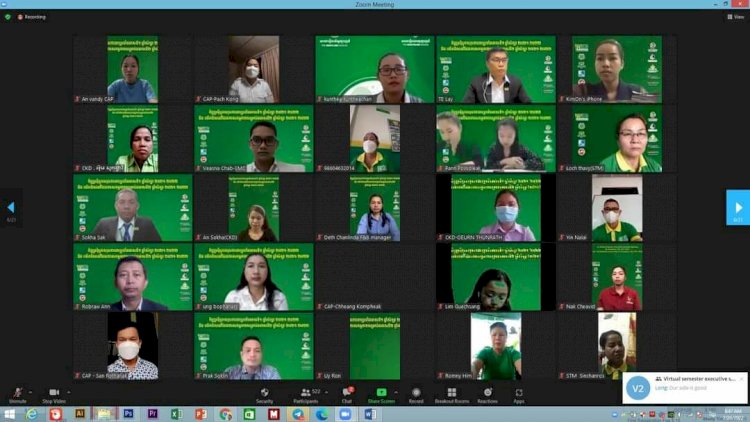Viewport: 750px width, 422px height.
Task: Click the Record button
Action: (416, 395)
